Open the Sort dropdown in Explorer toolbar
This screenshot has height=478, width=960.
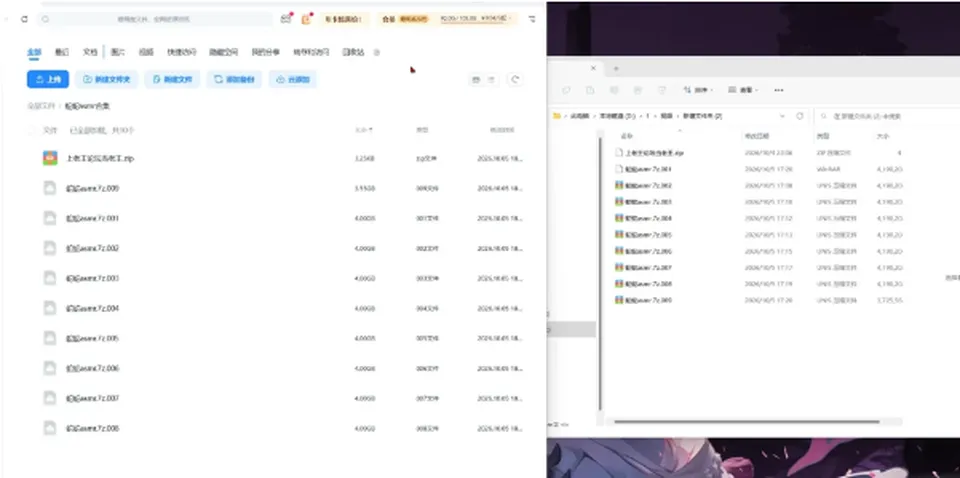click(x=698, y=90)
